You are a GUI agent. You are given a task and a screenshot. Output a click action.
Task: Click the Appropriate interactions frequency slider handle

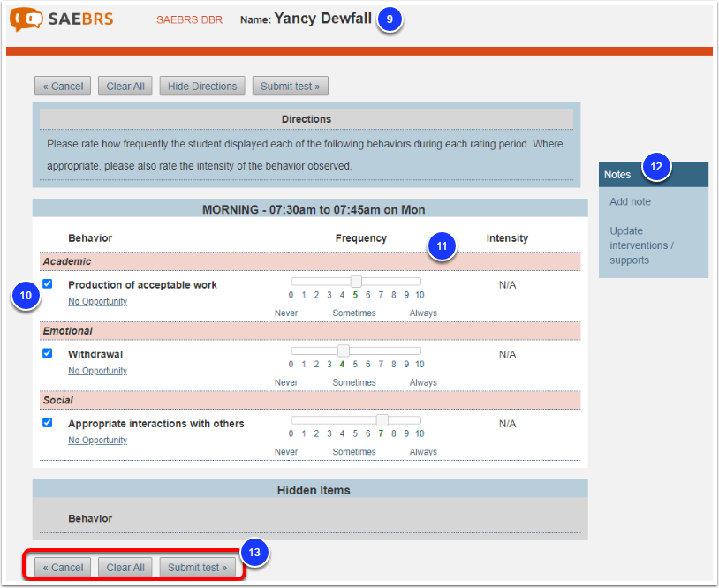[382, 419]
